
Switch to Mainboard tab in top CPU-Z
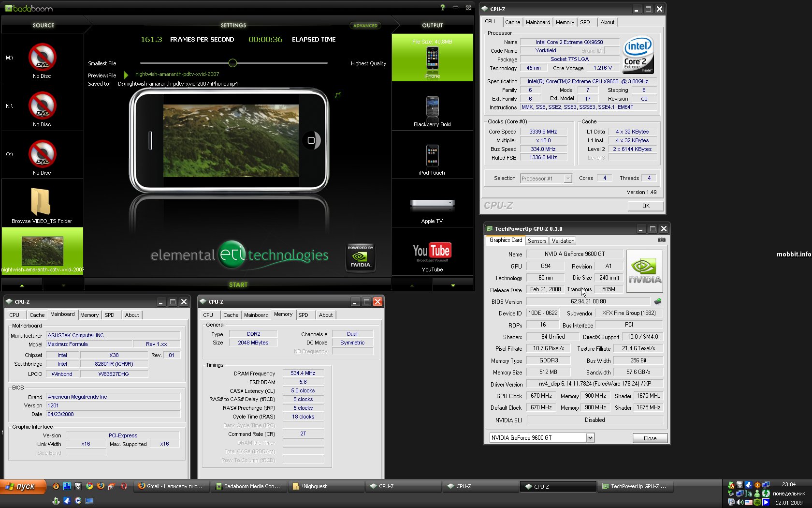[538, 22]
